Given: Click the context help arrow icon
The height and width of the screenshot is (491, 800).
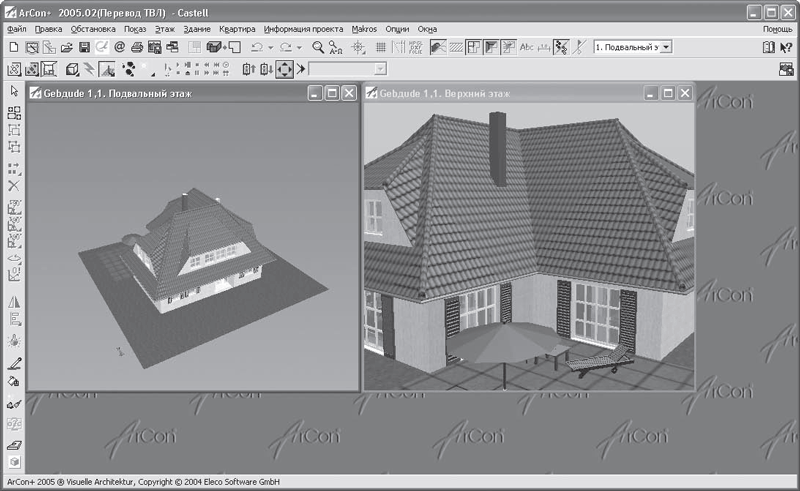Looking at the screenshot, I should (785, 47).
